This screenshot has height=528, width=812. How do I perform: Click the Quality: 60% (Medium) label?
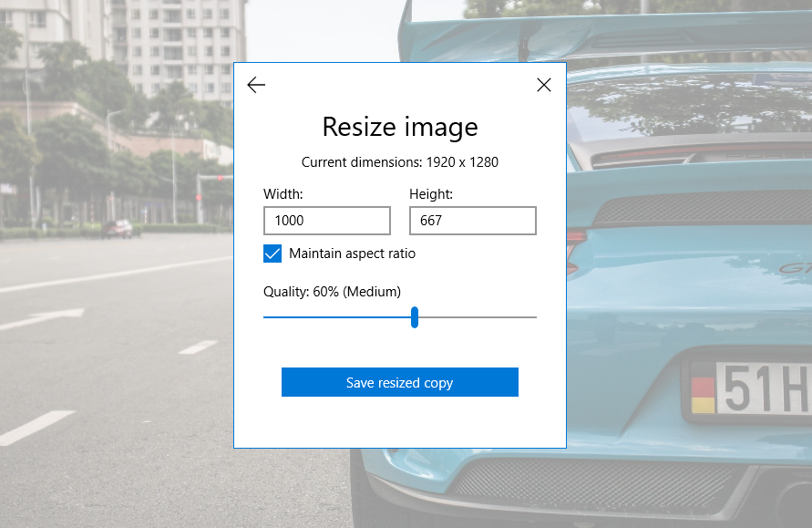332,292
